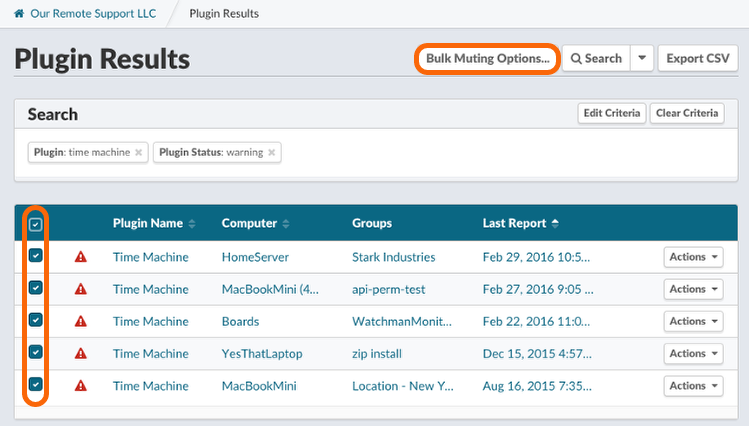The image size is (749, 426).
Task: Click 'Feb 29, 2016 10:5...' report date
Action: [x=536, y=257]
